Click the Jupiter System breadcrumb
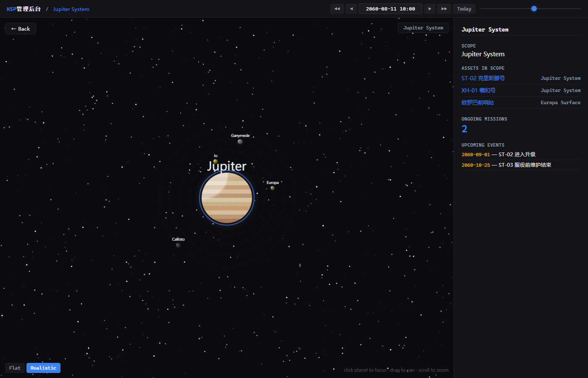The width and height of the screenshot is (588, 378). tap(71, 9)
